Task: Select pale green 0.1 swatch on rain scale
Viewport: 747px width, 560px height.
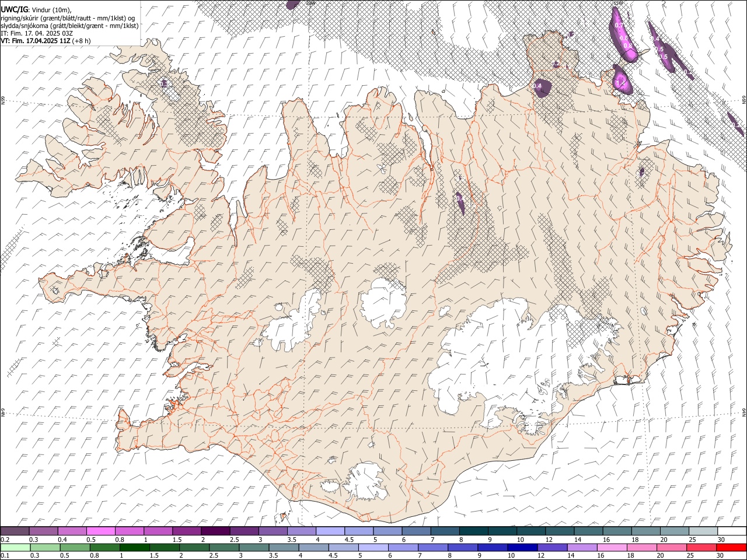Action: pyautogui.click(x=15, y=548)
